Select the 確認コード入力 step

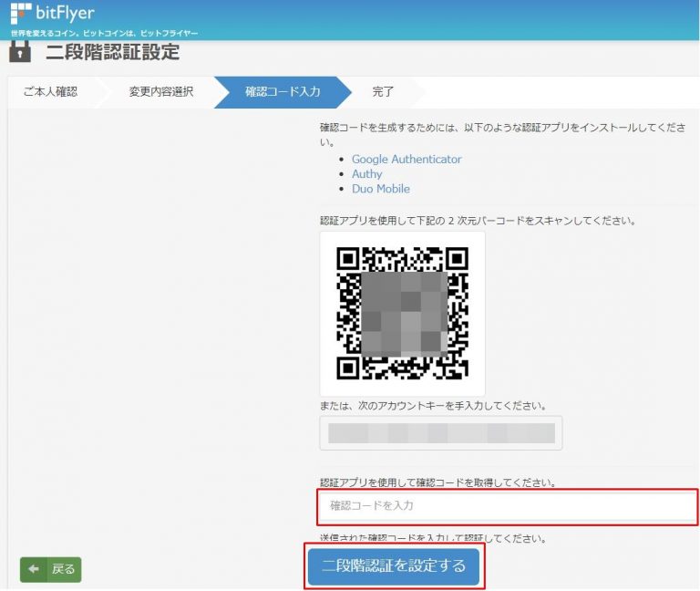(283, 92)
